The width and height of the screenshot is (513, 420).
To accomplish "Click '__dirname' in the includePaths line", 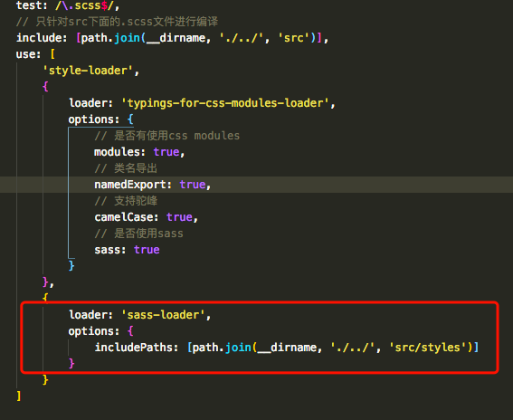I will tap(287, 348).
